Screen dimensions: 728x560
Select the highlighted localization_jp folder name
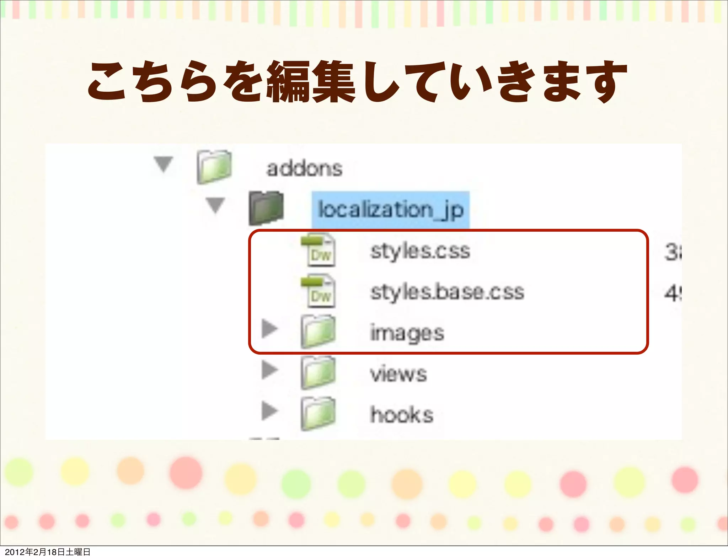pos(390,210)
